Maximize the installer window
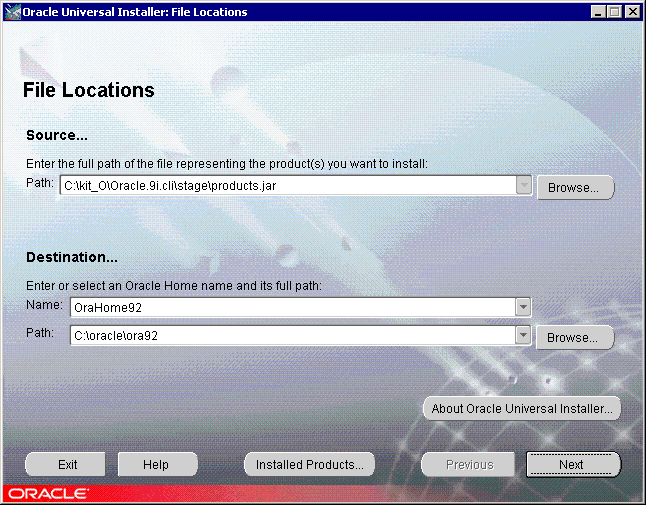The width and height of the screenshot is (646, 505). pyautogui.click(x=614, y=12)
